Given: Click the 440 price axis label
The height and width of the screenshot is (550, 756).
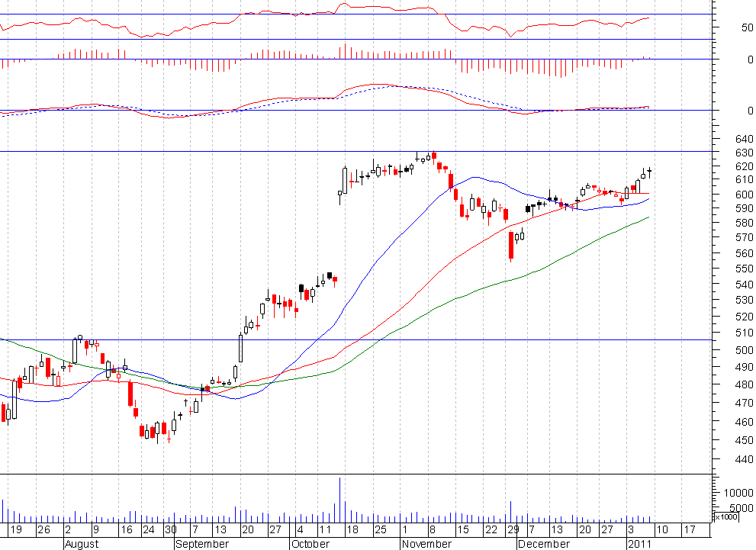Looking at the screenshot, I should click(x=744, y=459).
